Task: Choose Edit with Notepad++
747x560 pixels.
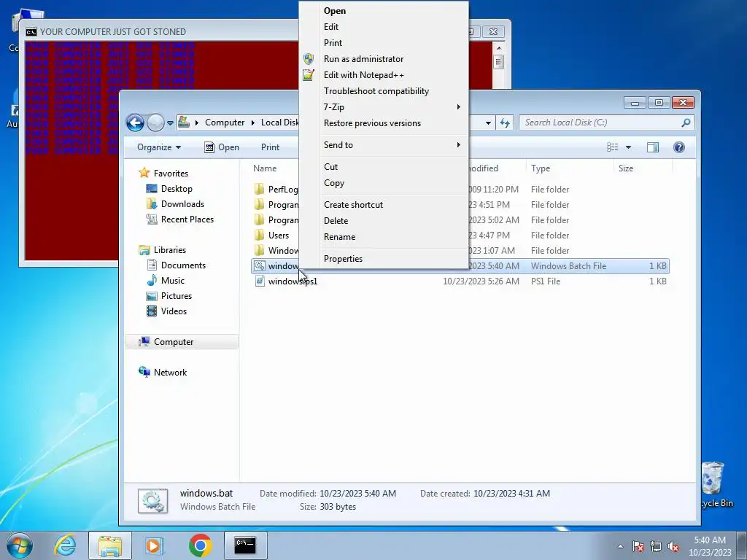Action: tap(364, 75)
